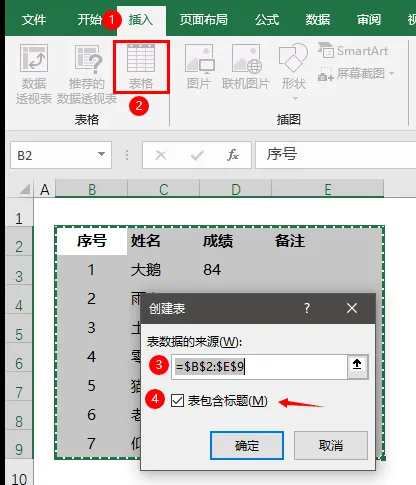Screen dimensions: 416x485
Task: Open Insert Function fx button
Action: click(x=233, y=155)
